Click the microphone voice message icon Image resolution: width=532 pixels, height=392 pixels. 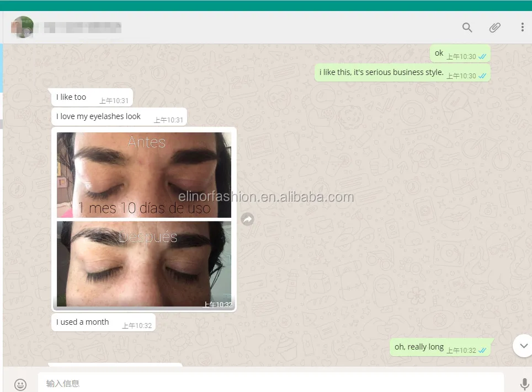click(x=524, y=384)
